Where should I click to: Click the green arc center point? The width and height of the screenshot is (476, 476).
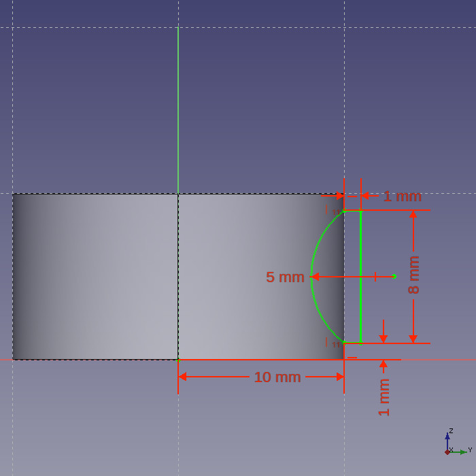point(394,276)
